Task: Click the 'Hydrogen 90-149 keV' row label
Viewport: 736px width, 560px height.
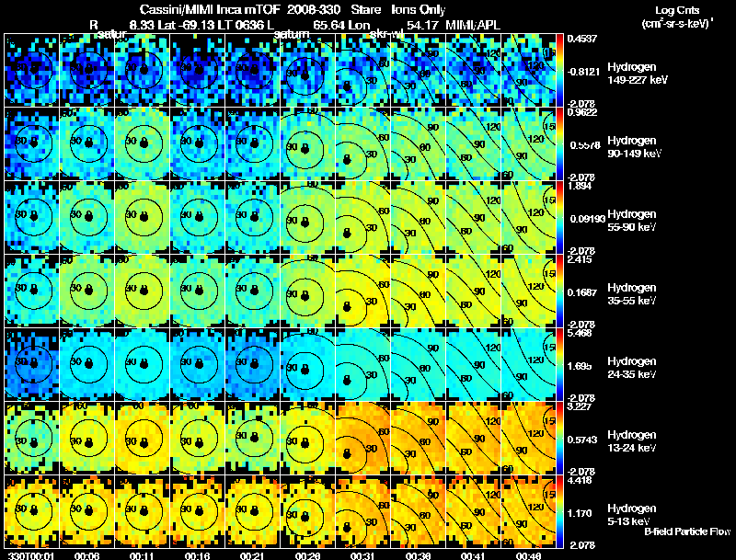Action: pos(634,147)
